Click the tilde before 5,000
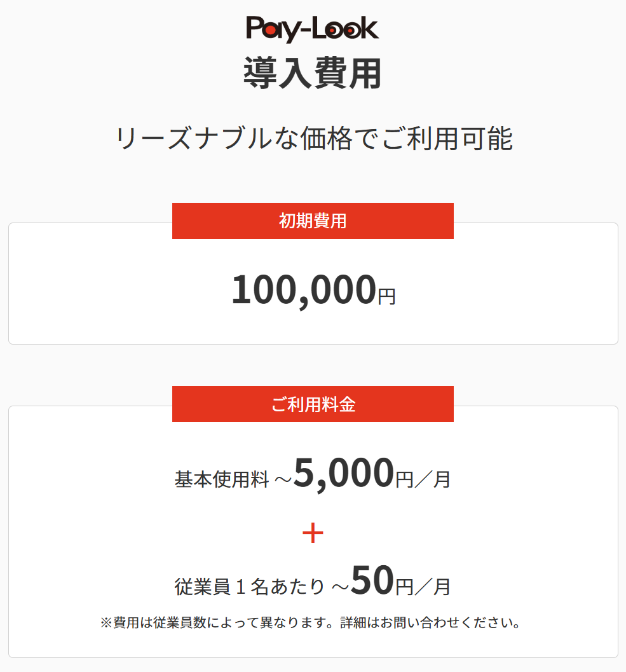Viewport: 626px width, 672px height. (x=283, y=481)
